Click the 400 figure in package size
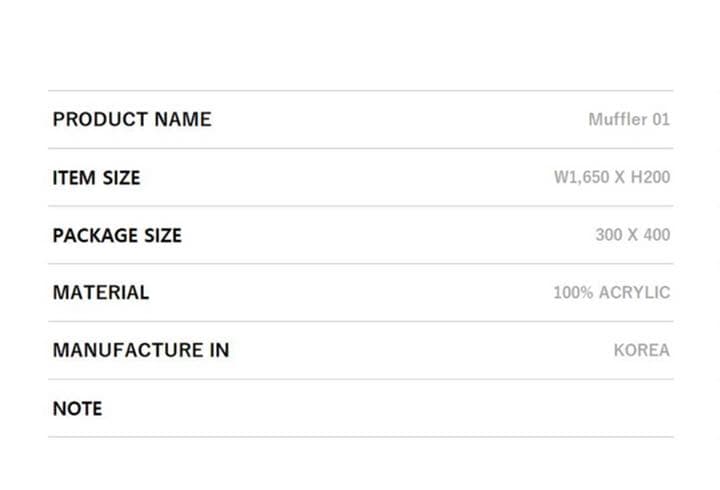Viewport: 720px width, 490px height. 656,236
